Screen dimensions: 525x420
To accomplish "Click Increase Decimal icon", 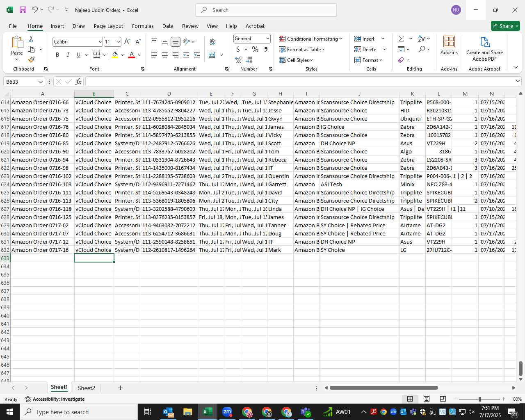I will point(238,60).
